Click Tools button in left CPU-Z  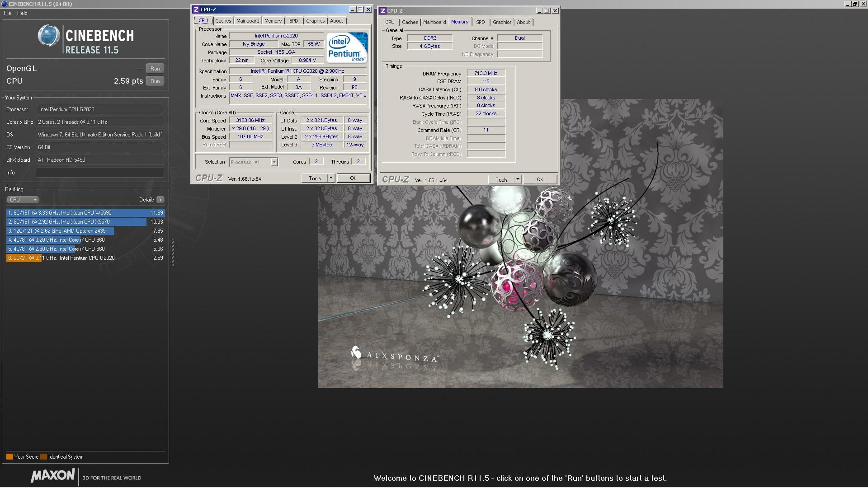tap(315, 178)
